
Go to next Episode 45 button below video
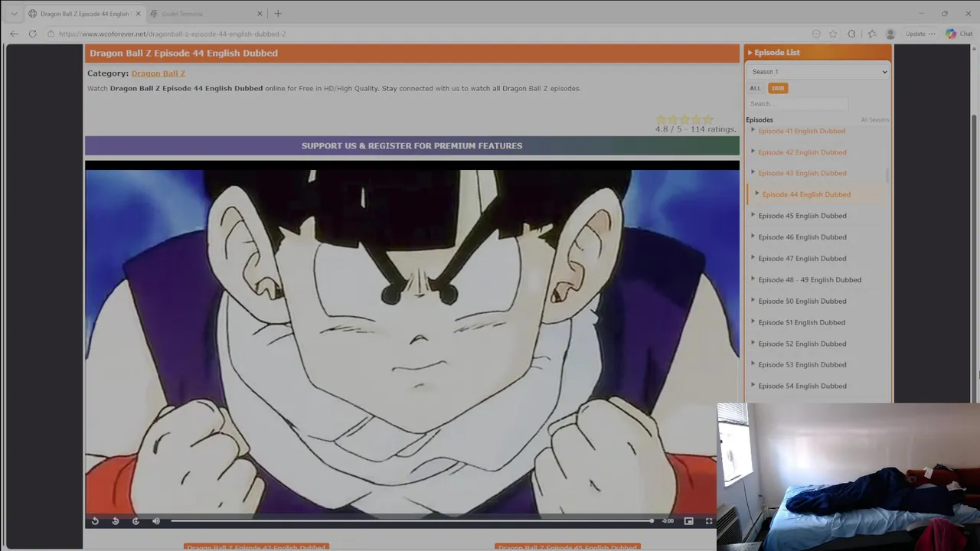567,547
